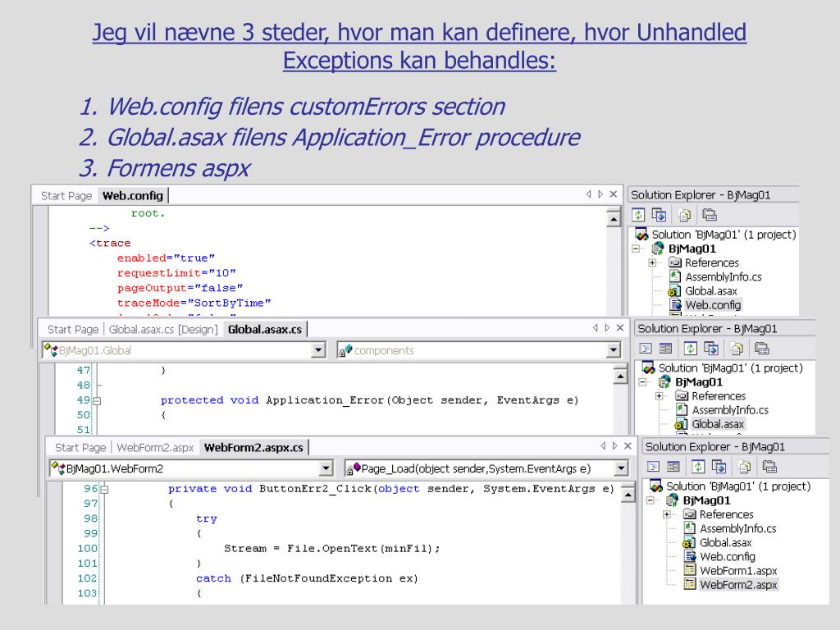840x630 pixels.
Task: Close the WebForm2.aspx.cs document with the X
Action: click(628, 445)
